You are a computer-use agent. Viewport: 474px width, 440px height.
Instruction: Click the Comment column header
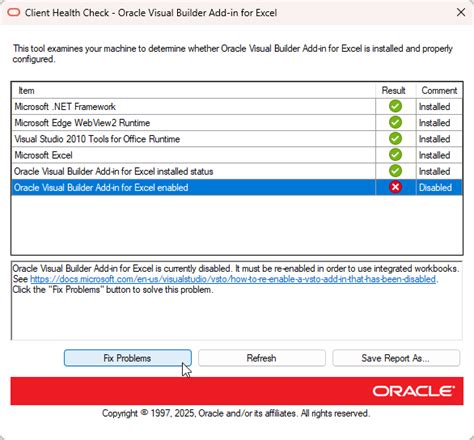click(439, 90)
